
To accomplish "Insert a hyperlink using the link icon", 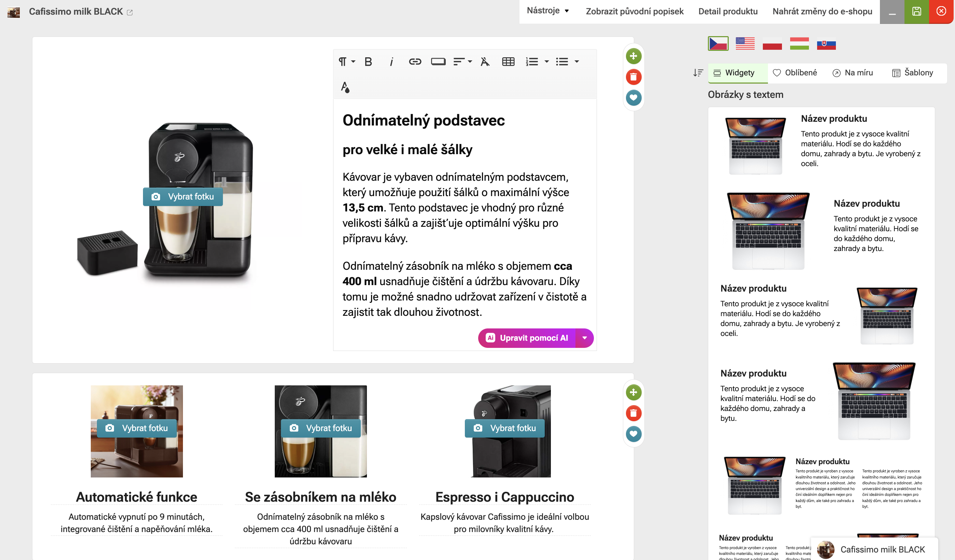I will click(x=415, y=61).
